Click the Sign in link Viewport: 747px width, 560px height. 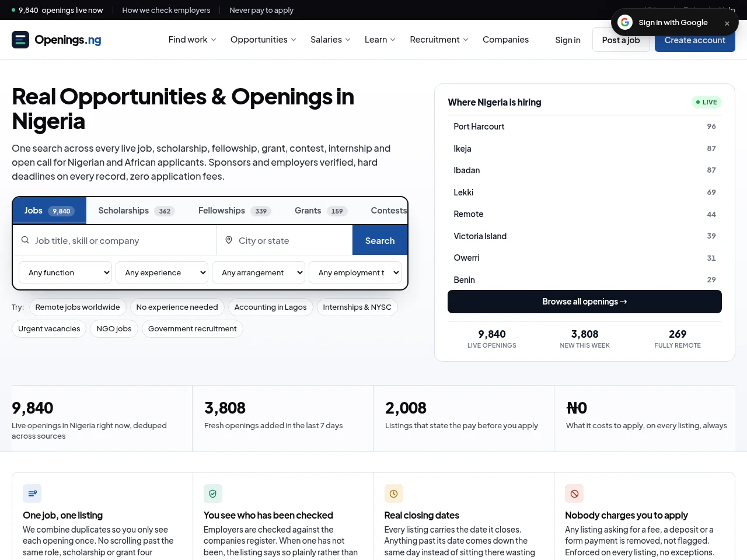568,40
